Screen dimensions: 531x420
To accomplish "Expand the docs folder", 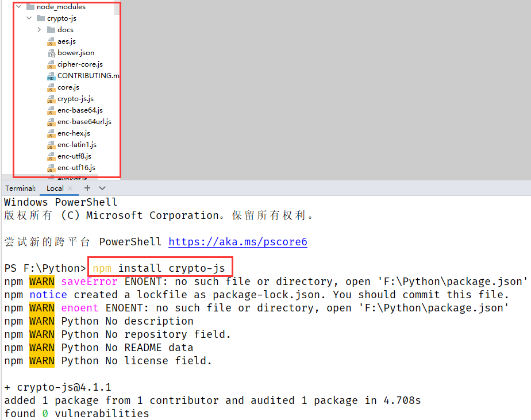I will [x=39, y=30].
